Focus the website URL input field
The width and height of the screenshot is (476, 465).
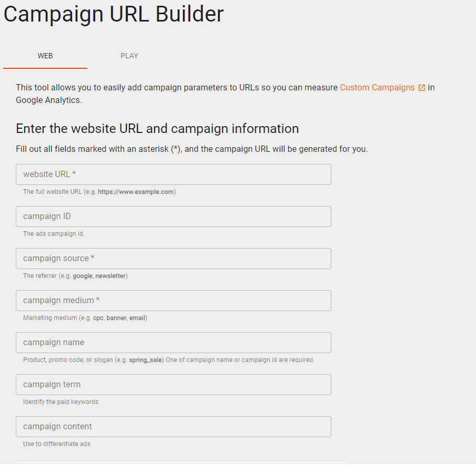(174, 174)
